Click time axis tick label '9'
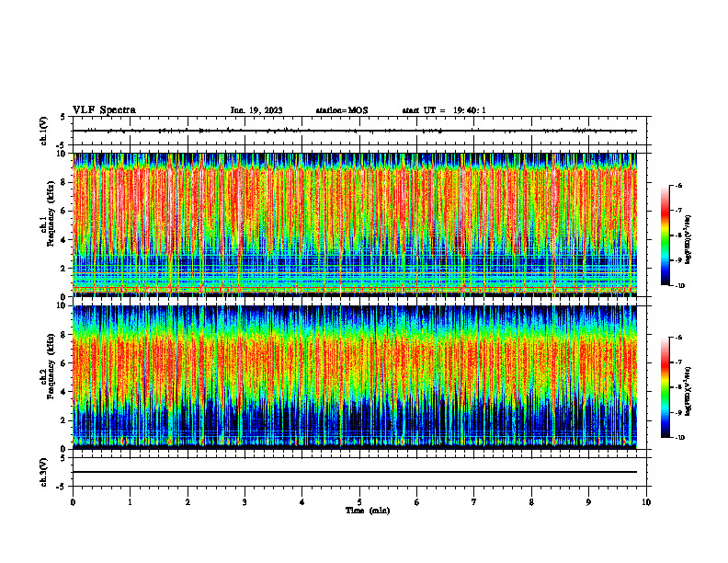The height and width of the screenshot is (563, 728). coord(588,502)
